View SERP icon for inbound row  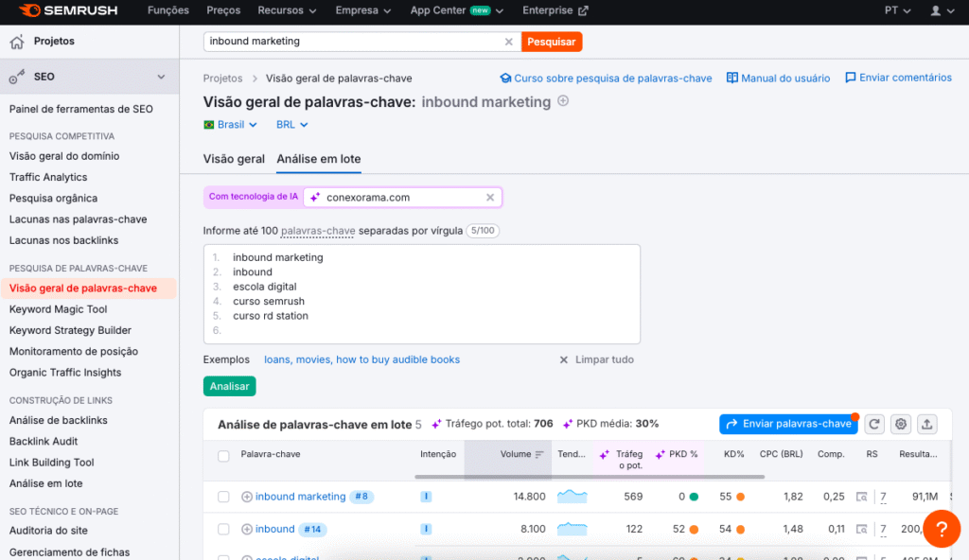pyautogui.click(x=861, y=529)
